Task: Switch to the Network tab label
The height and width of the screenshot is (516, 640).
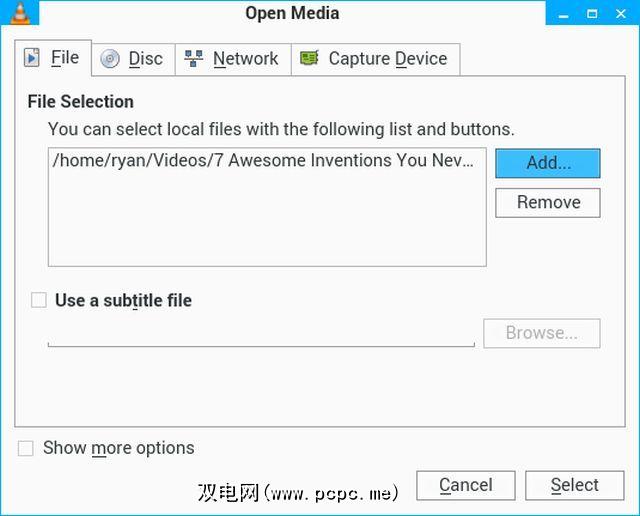Action: [x=245, y=59]
